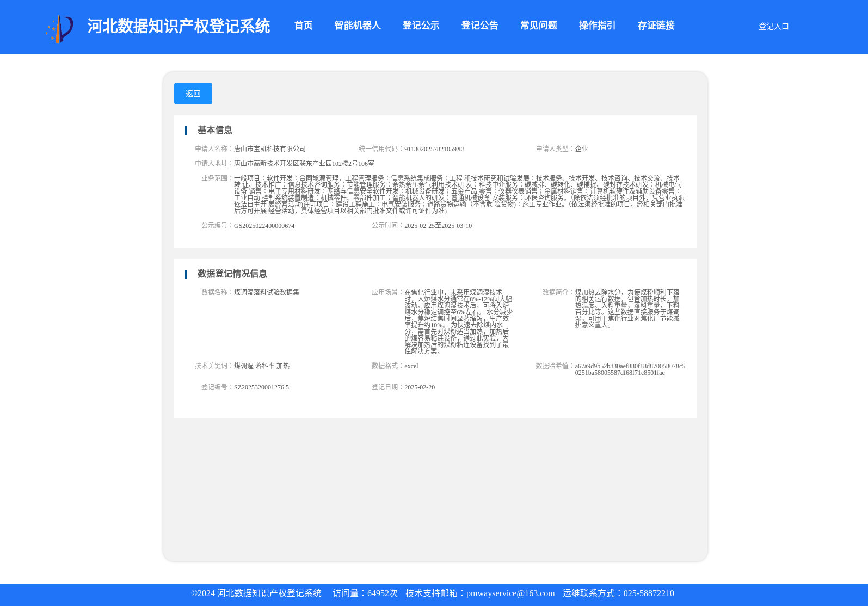Open 存证链接 menu item
This screenshot has width=868, height=606.
pyautogui.click(x=656, y=26)
